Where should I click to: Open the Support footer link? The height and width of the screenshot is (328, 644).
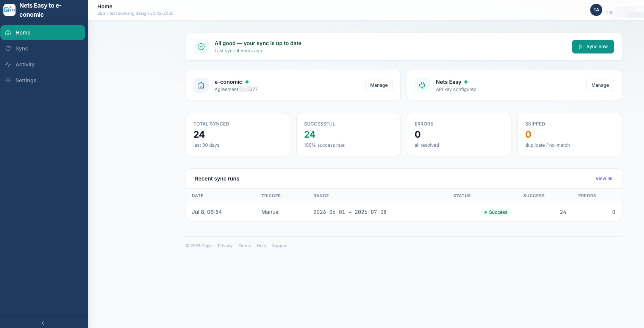coord(280,246)
